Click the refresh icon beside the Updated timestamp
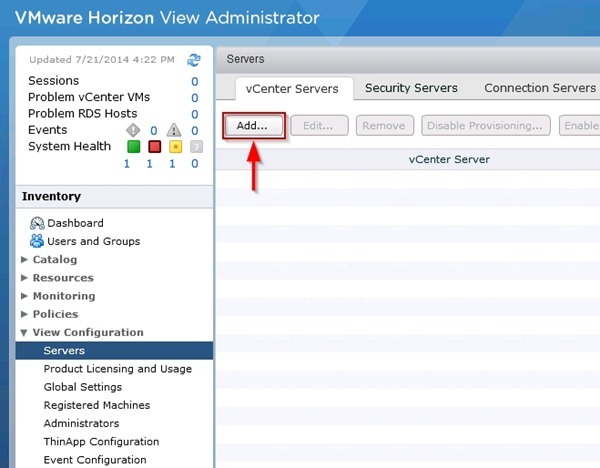 coord(194,60)
